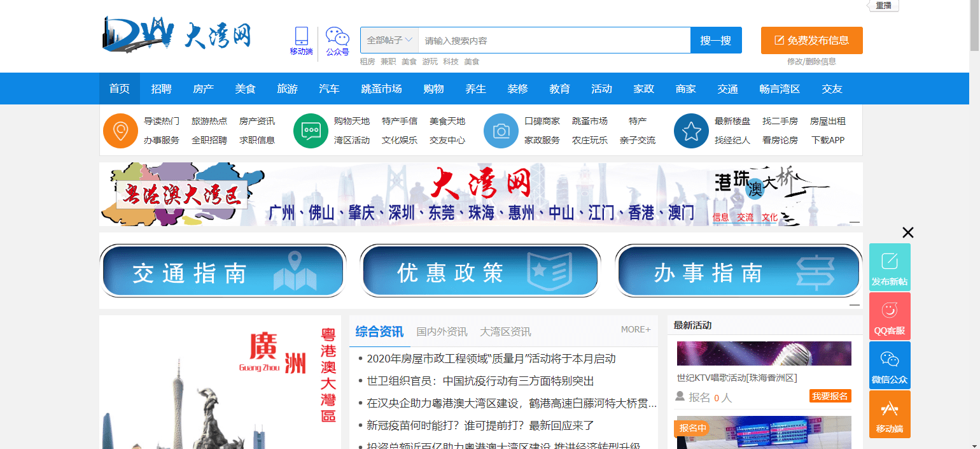Open the 公众号 WeChat icon in header
This screenshot has width=980, height=449.
pos(337,35)
